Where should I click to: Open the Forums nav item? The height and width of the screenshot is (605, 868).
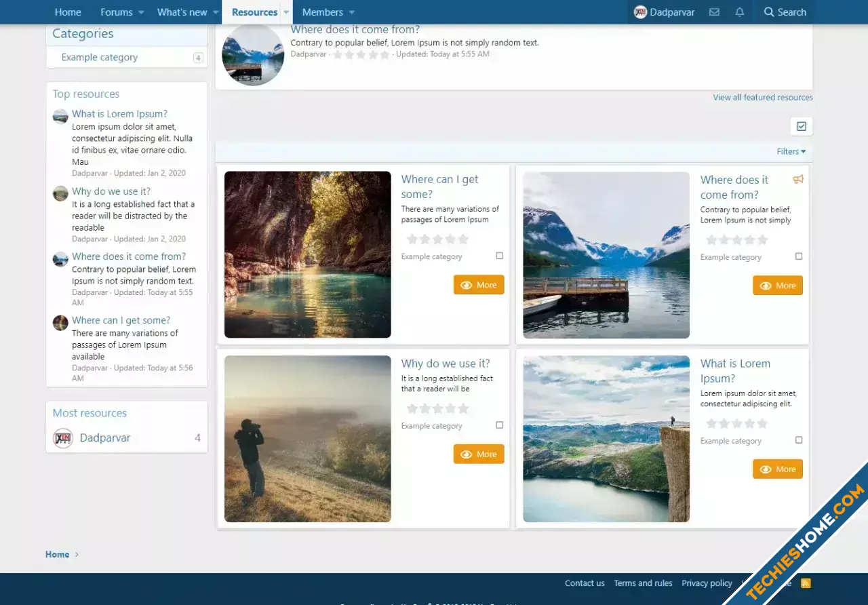[117, 12]
